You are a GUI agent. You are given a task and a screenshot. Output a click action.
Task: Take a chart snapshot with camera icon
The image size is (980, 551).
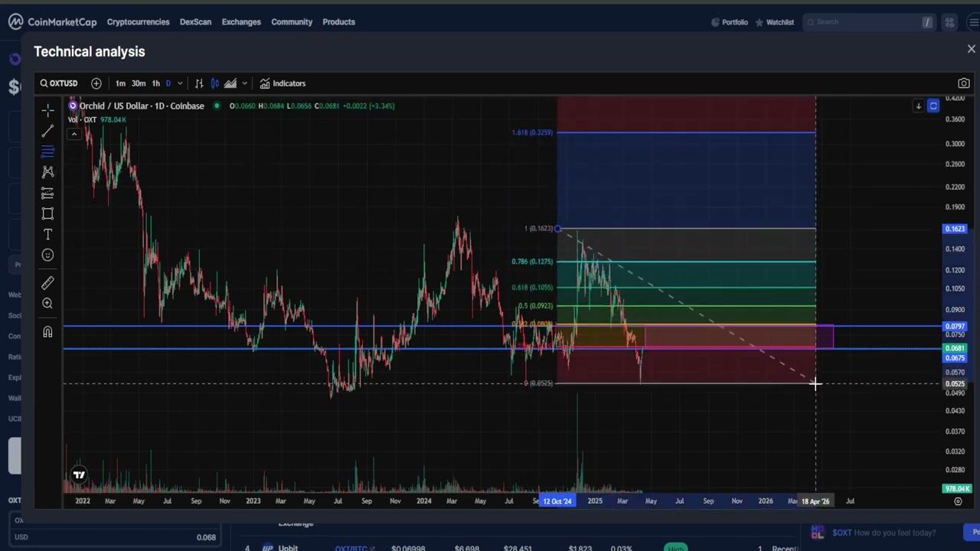coord(964,83)
